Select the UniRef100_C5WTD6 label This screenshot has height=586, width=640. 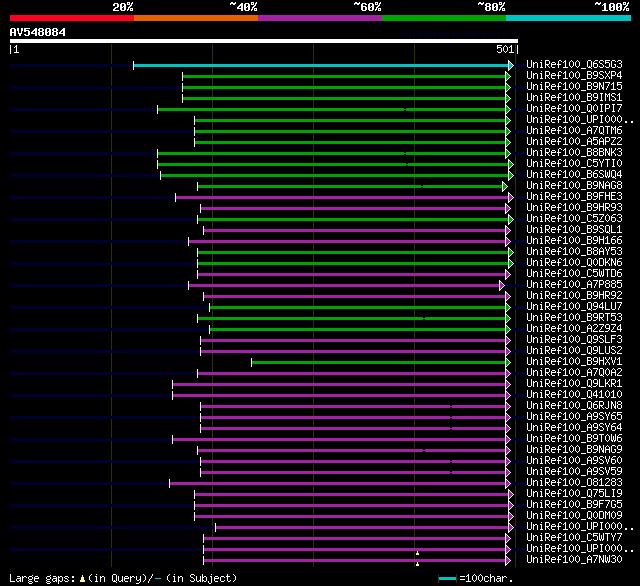point(574,274)
